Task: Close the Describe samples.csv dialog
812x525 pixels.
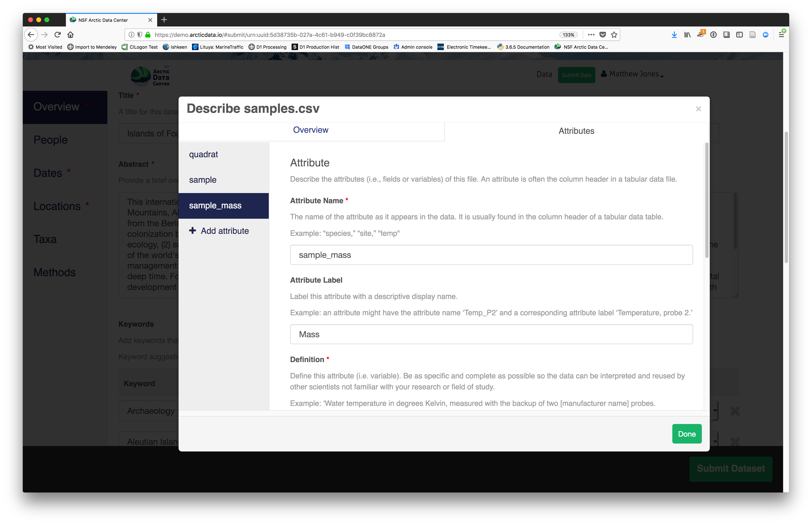Action: click(x=698, y=109)
